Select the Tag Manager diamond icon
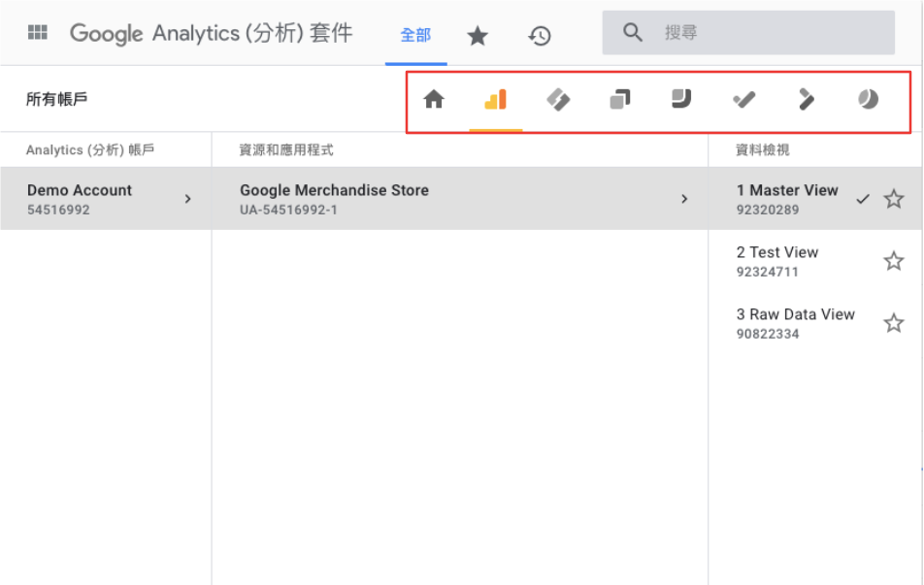The image size is (924, 585). pyautogui.click(x=558, y=99)
